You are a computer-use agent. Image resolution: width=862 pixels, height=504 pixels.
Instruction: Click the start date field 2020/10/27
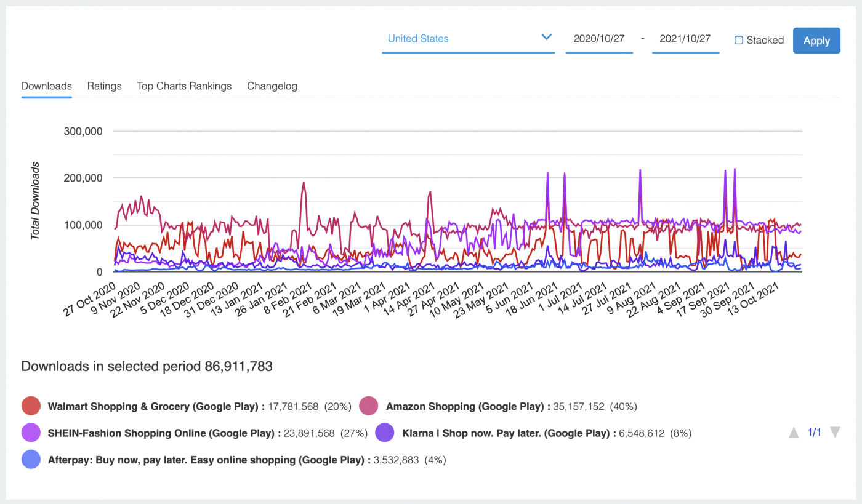599,39
